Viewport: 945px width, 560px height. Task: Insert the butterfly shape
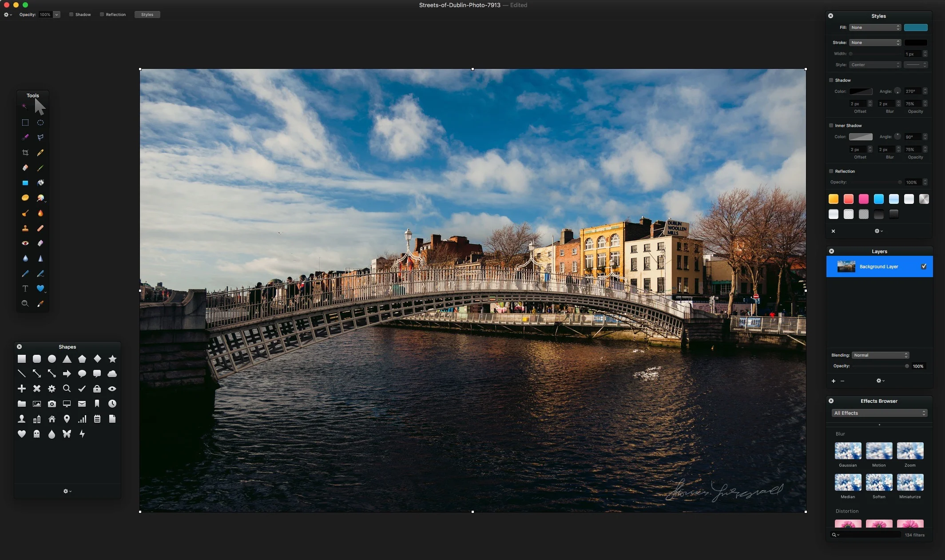67,434
